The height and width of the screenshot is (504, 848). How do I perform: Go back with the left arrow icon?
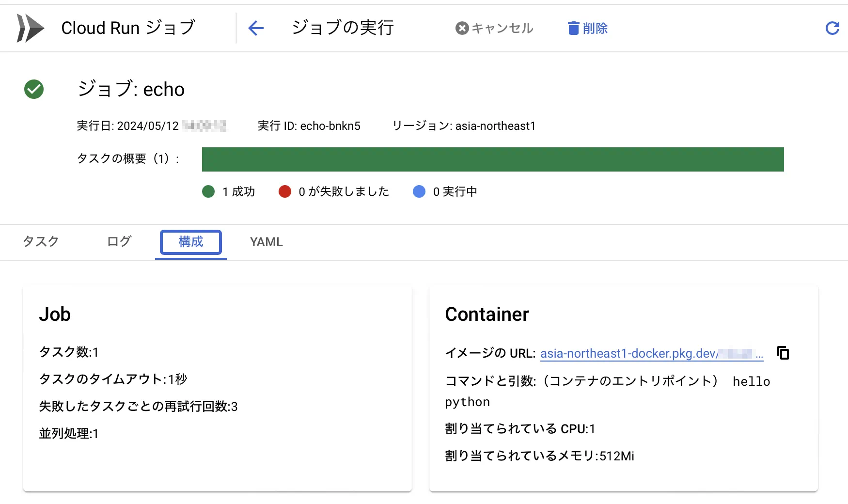(256, 28)
